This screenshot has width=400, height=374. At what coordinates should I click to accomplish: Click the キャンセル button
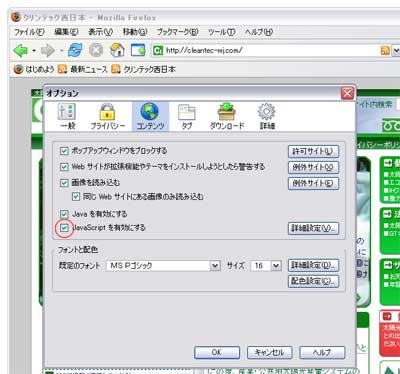[269, 352]
